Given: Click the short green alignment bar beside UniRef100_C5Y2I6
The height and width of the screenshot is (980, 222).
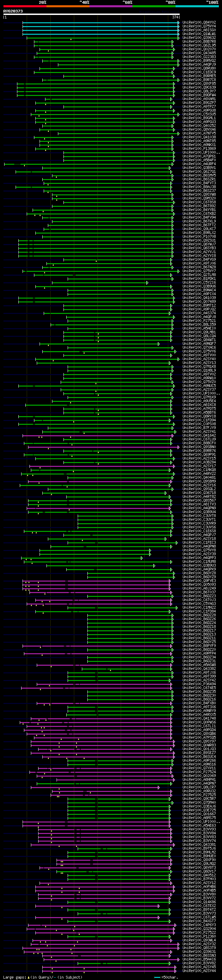Looking at the screenshot, I should (x=100, y=283).
